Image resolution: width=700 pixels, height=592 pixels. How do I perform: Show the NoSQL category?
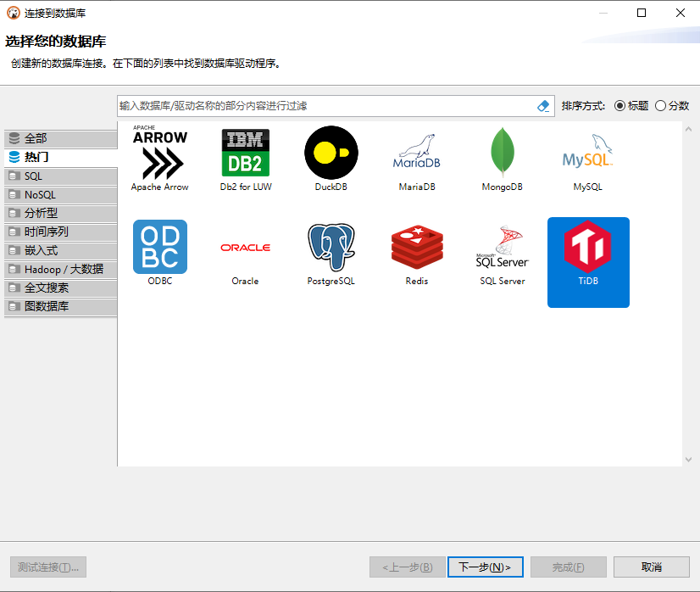[61, 195]
